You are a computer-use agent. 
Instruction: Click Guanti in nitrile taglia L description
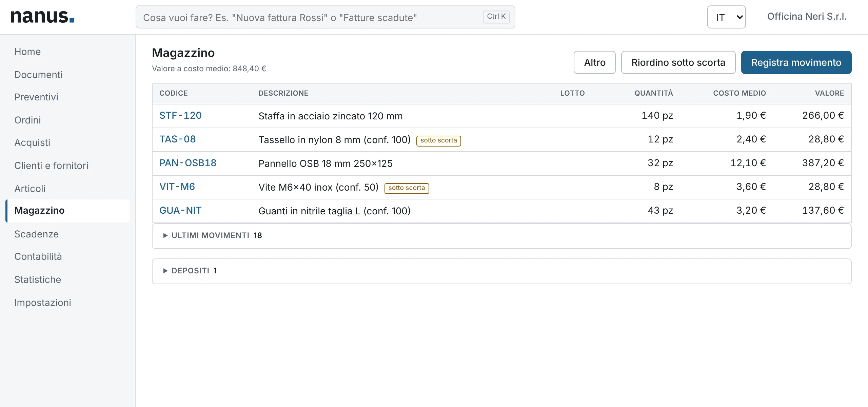[334, 211]
